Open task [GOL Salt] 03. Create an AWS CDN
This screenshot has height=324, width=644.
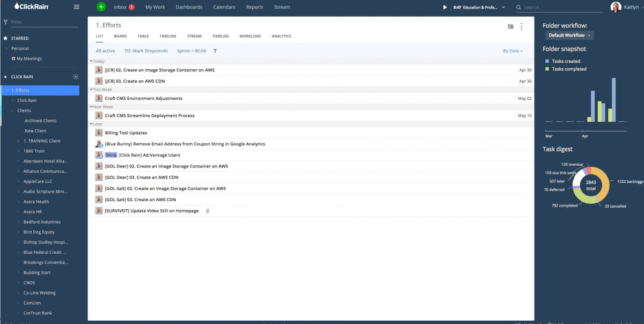(x=140, y=200)
